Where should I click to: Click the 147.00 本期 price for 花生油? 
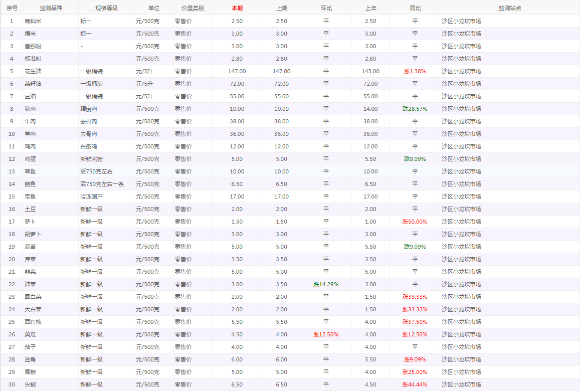click(237, 71)
